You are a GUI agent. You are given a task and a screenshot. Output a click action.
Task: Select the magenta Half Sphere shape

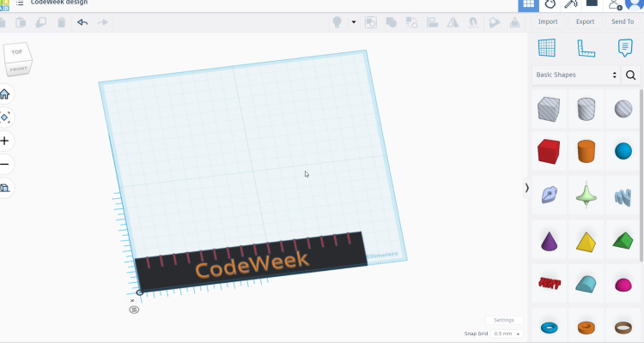tap(623, 285)
